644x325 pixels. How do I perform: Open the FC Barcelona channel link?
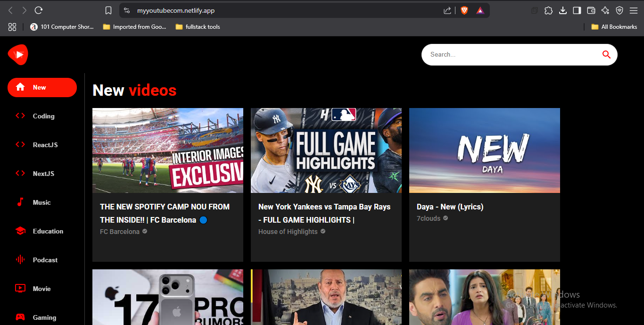click(x=120, y=232)
